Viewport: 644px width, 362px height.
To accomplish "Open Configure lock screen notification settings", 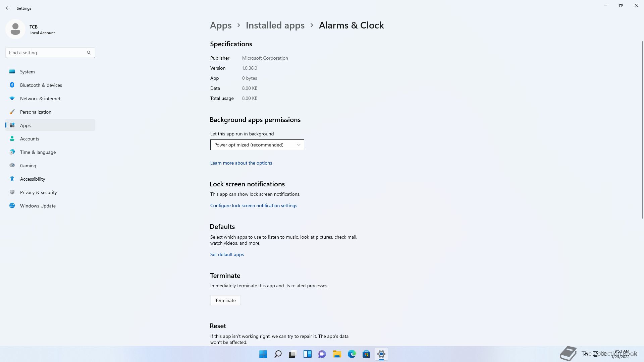I will (x=254, y=205).
